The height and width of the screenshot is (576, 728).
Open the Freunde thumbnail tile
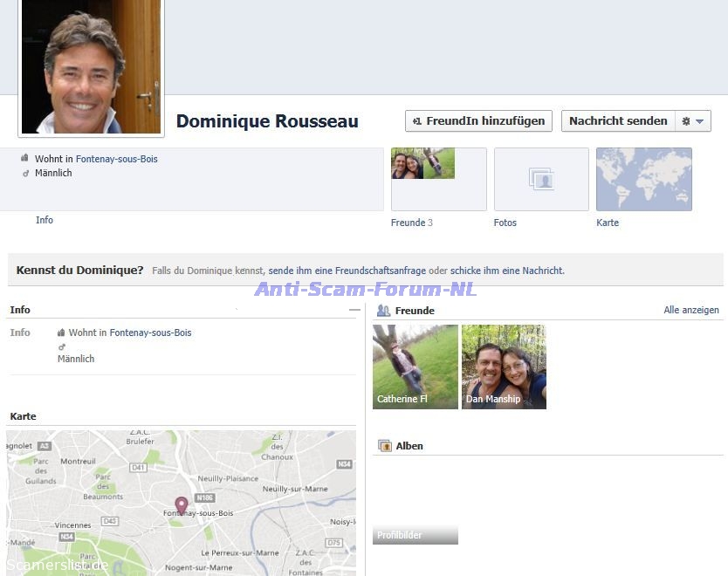tap(438, 179)
